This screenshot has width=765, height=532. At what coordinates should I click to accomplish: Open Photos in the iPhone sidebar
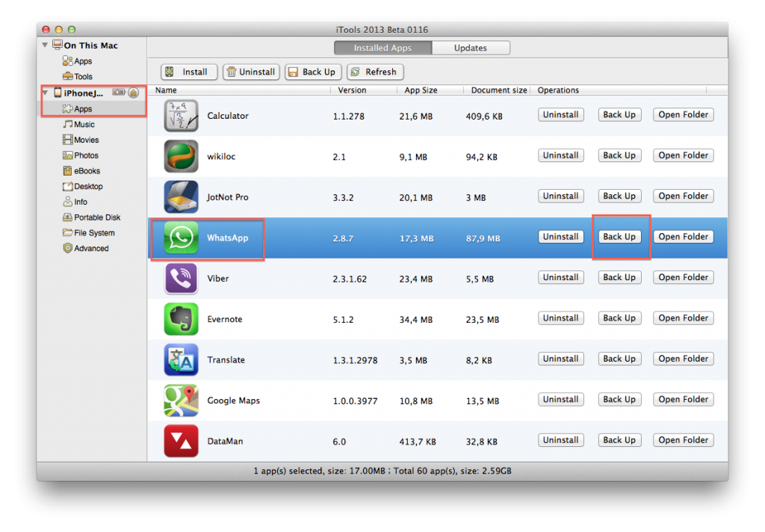pos(86,155)
